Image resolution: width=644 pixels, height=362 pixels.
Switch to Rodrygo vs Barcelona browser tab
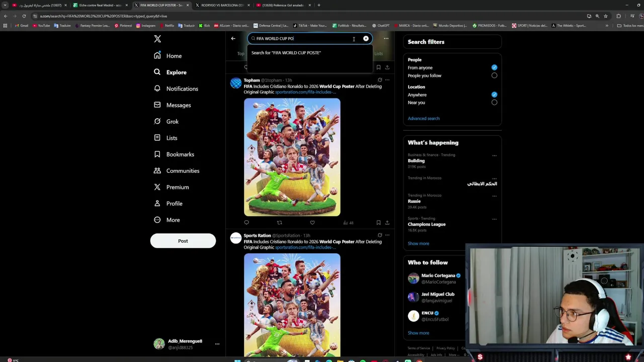pyautogui.click(x=222, y=5)
